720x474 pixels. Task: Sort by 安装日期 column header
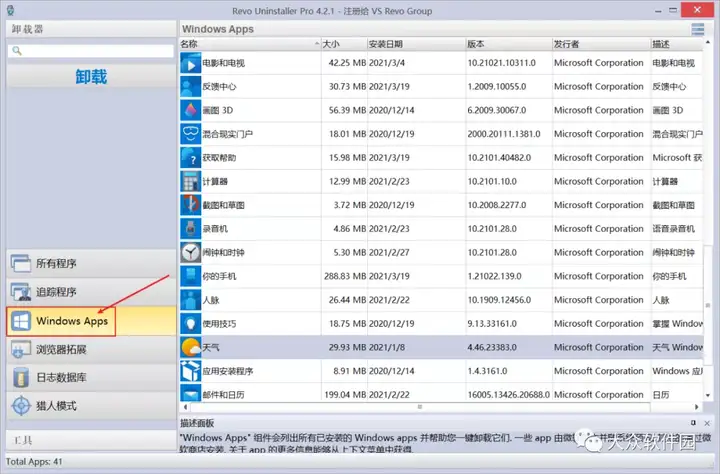coord(416,44)
